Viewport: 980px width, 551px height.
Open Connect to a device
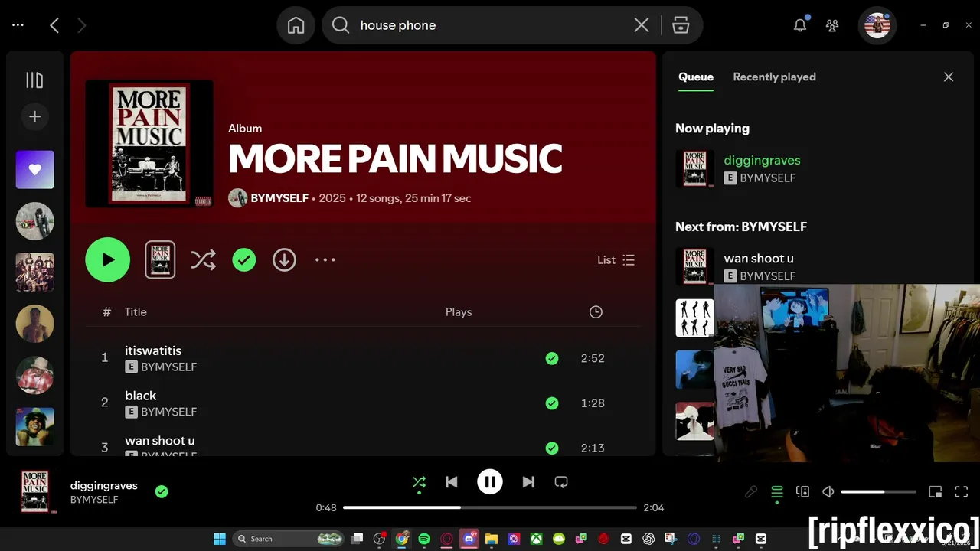[x=802, y=492]
